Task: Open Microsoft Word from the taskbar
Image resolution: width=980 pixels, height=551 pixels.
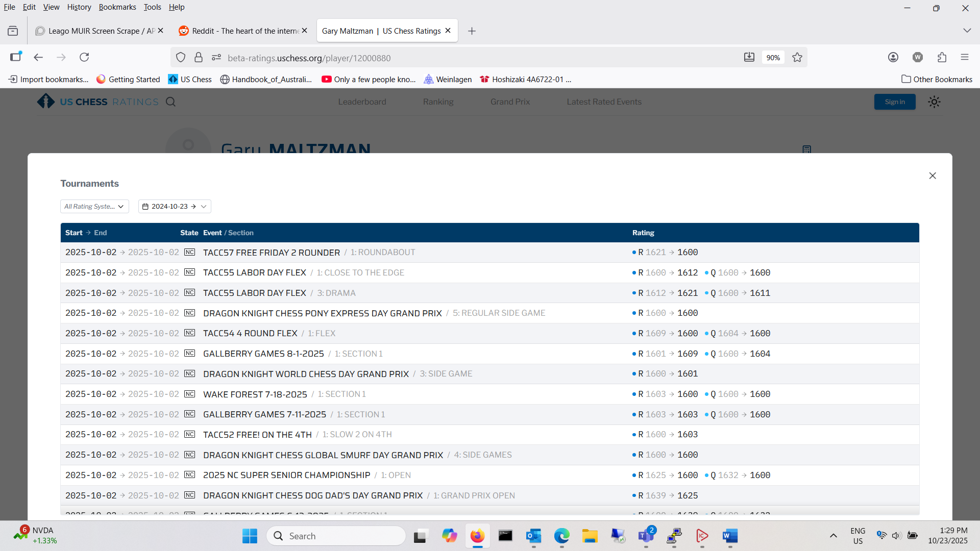Action: (730, 536)
